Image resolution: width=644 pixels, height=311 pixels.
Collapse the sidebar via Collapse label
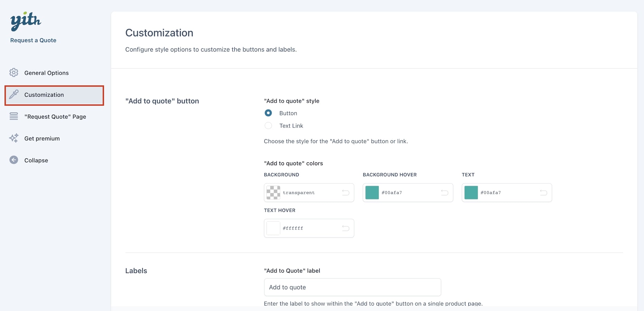[36, 160]
